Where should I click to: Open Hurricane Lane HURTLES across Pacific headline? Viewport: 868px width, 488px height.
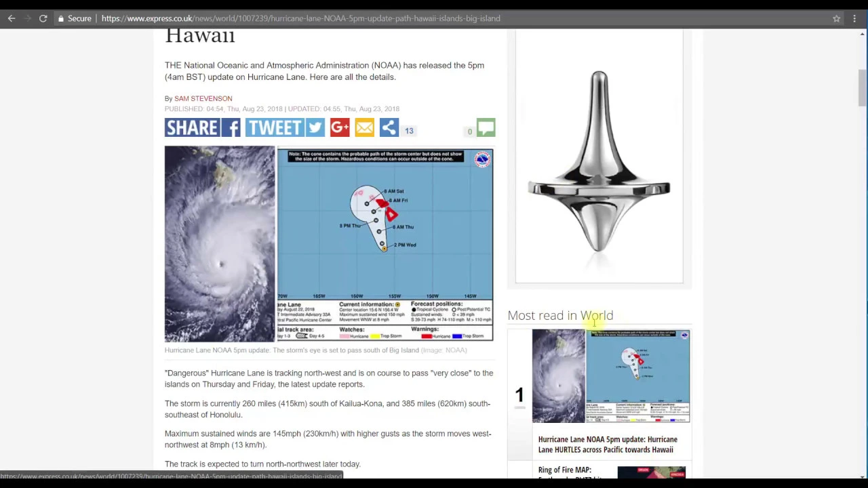click(x=608, y=445)
